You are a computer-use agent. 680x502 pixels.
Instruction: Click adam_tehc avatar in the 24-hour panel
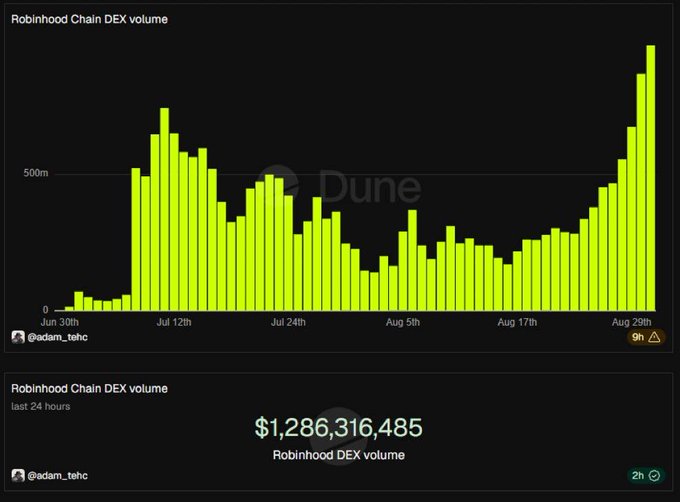pyautogui.click(x=18, y=476)
